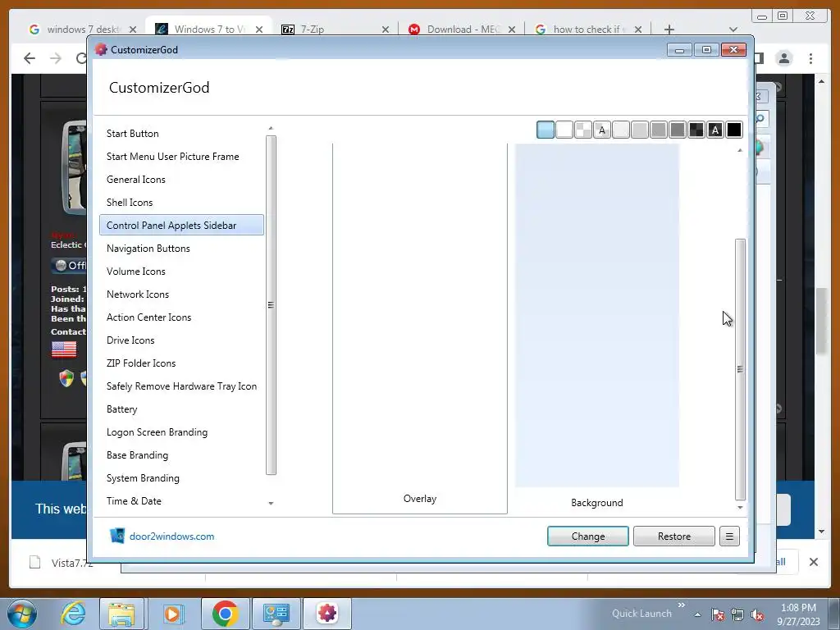Click the CustomizerGod taskbar icon
Viewport: 840px width, 630px height.
327,614
